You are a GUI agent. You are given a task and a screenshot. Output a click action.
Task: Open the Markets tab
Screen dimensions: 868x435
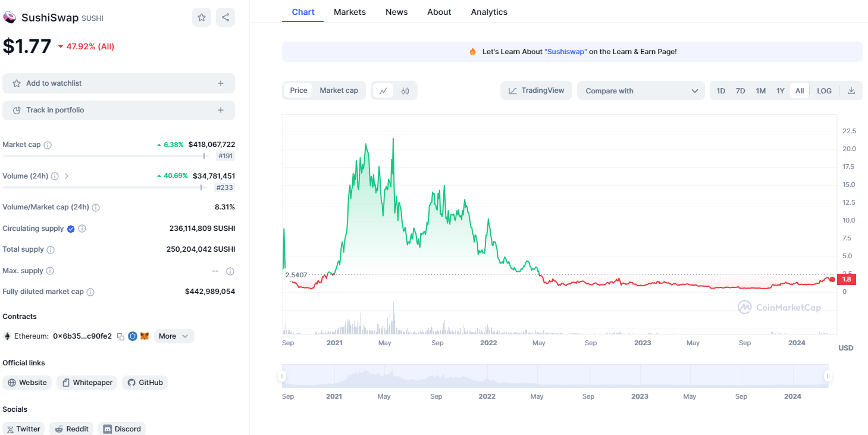(x=350, y=12)
